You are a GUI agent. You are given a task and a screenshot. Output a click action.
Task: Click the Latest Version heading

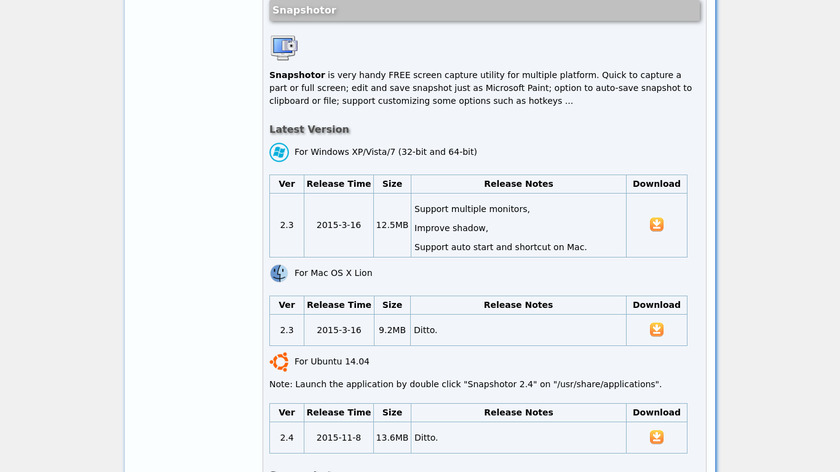click(309, 129)
